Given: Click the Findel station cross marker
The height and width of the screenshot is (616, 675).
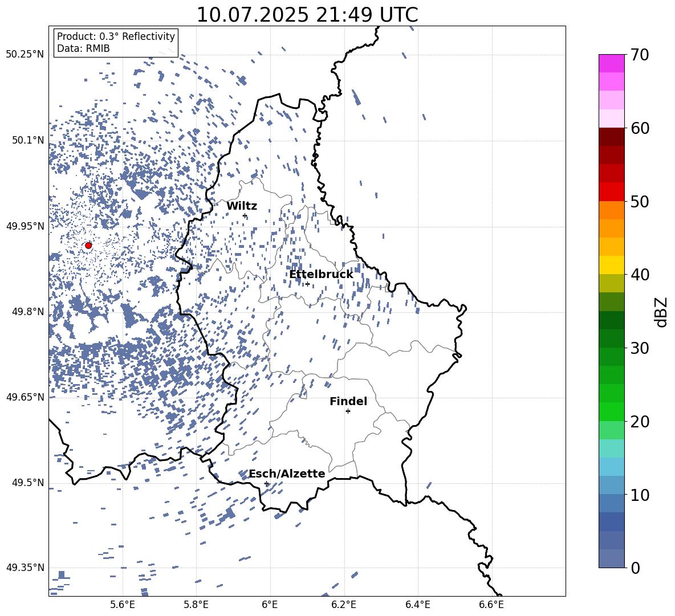Looking at the screenshot, I should tap(348, 411).
